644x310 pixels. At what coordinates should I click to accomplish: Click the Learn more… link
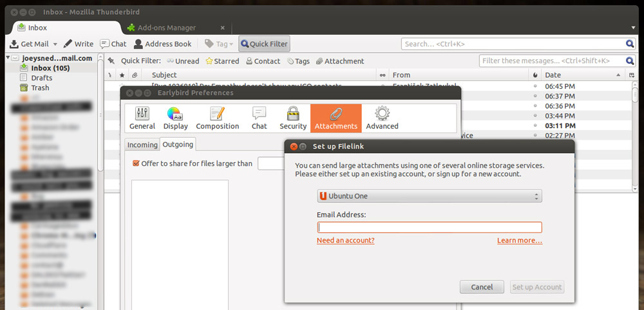point(520,241)
